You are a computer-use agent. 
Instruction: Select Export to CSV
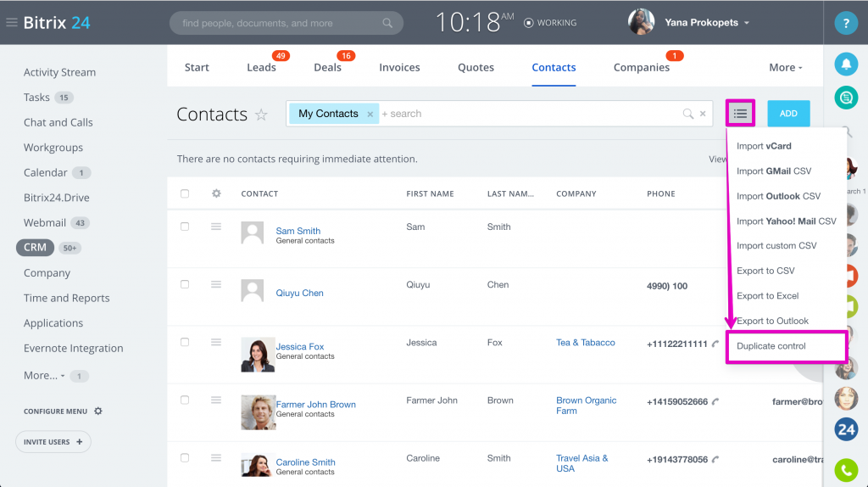coord(765,271)
